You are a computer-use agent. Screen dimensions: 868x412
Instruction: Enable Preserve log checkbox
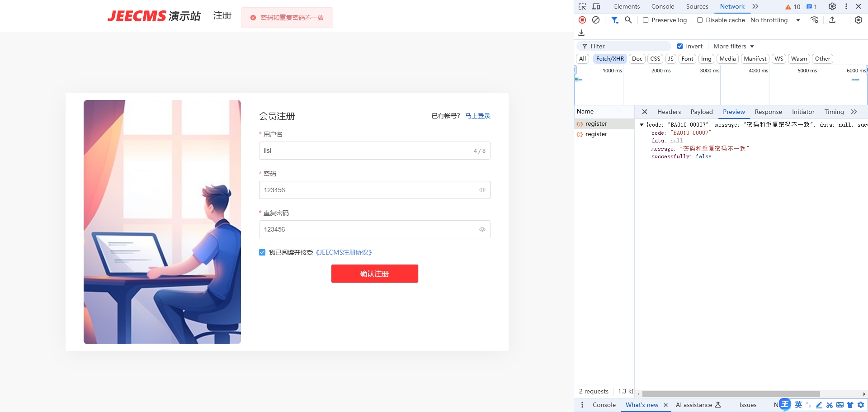(x=646, y=20)
